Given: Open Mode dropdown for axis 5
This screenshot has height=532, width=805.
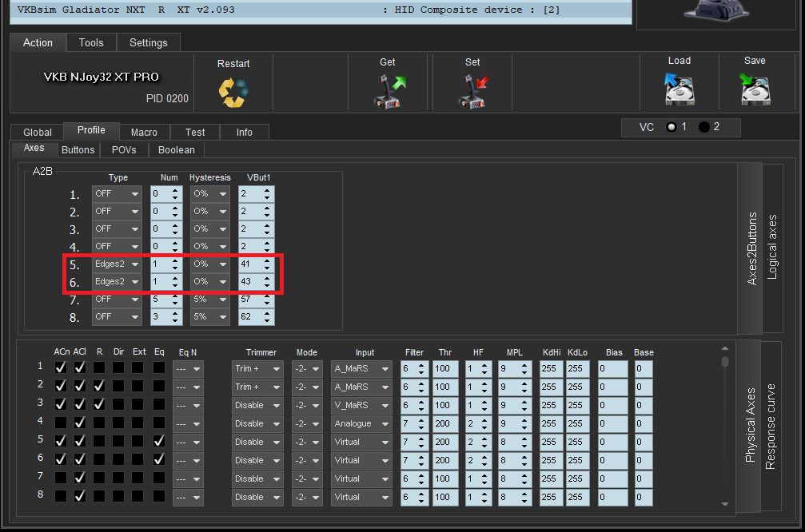Looking at the screenshot, I should pos(307,443).
